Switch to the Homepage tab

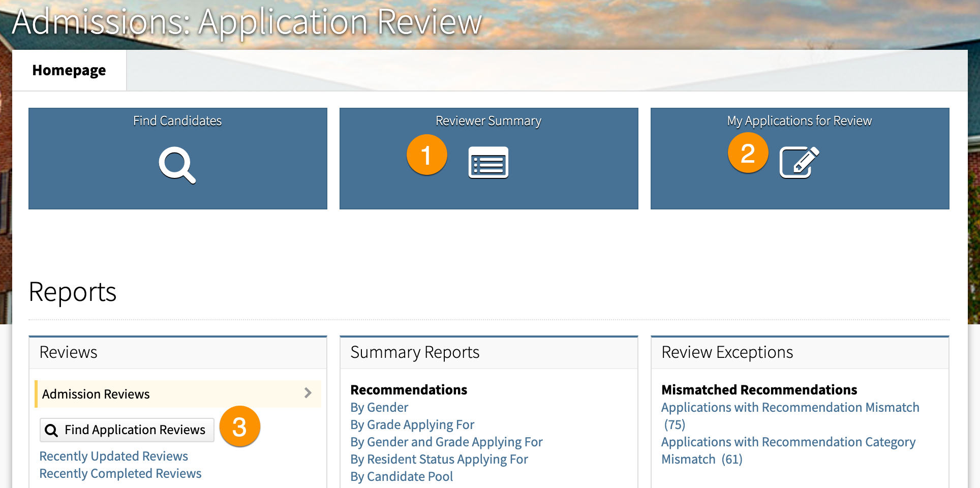pyautogui.click(x=69, y=70)
